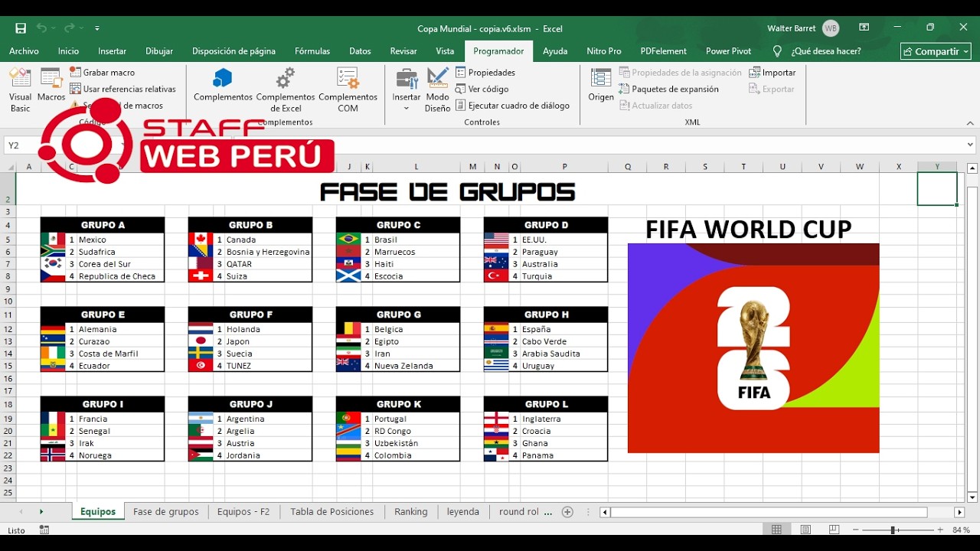The width and height of the screenshot is (980, 551).
Task: Select the Brasil cell in Grupo C
Action: [416, 240]
